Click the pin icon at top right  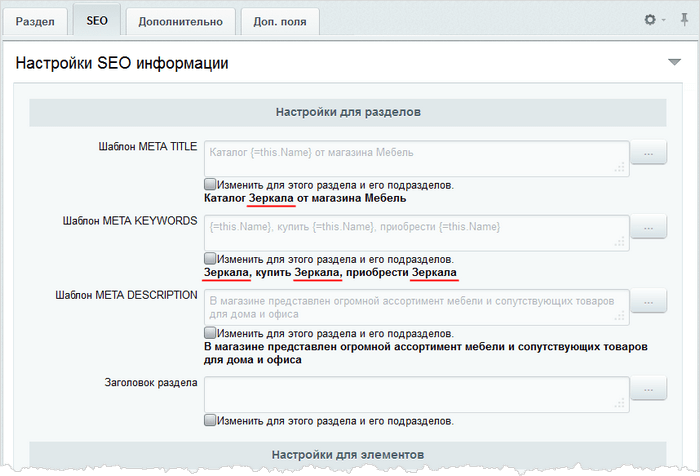684,20
